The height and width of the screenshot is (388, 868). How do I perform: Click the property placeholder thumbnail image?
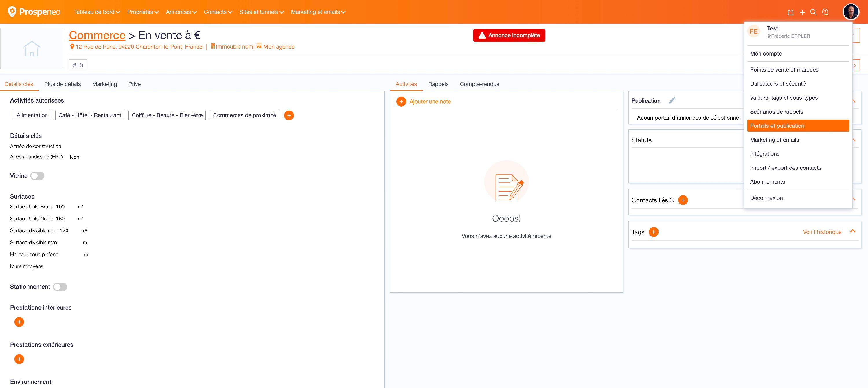point(32,49)
